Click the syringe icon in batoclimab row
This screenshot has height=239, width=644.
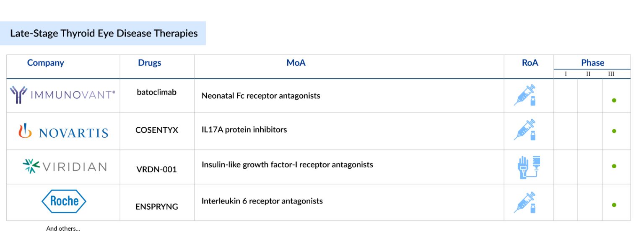pyautogui.click(x=525, y=95)
